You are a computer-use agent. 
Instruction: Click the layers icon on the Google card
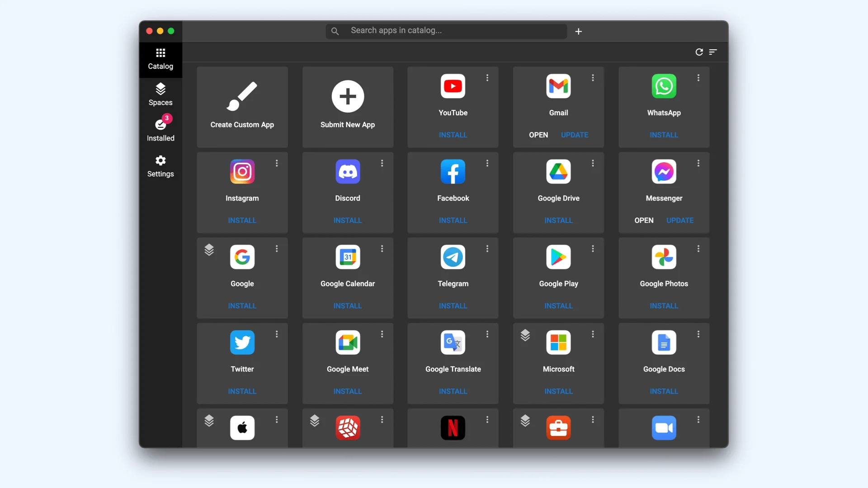[209, 249]
